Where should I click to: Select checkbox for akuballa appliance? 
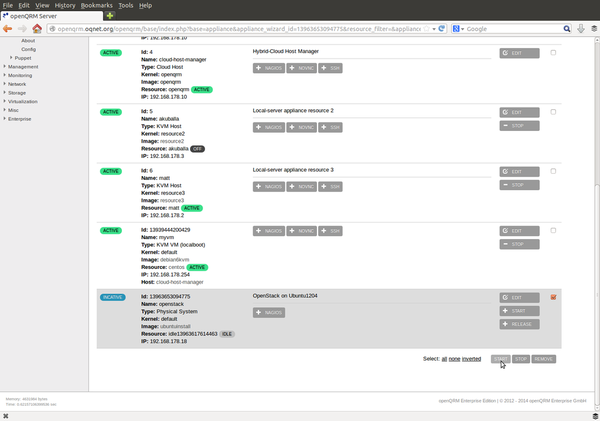click(x=553, y=112)
